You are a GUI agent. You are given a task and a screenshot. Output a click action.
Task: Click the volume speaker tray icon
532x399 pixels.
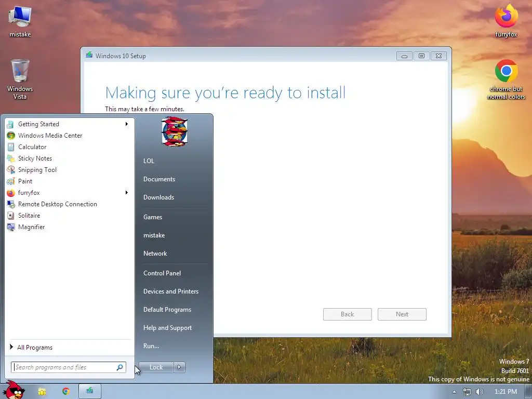pos(480,392)
